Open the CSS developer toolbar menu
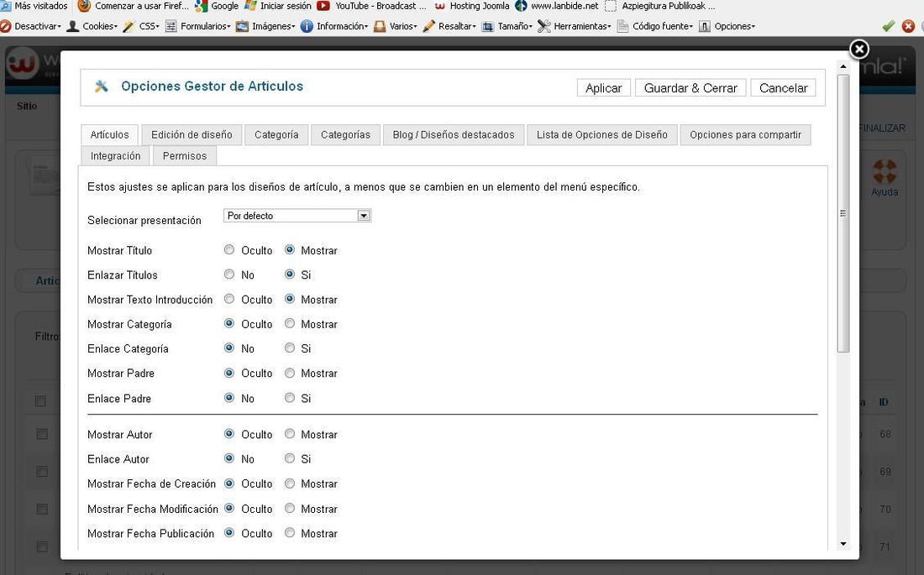This screenshot has width=924, height=575. point(141,26)
